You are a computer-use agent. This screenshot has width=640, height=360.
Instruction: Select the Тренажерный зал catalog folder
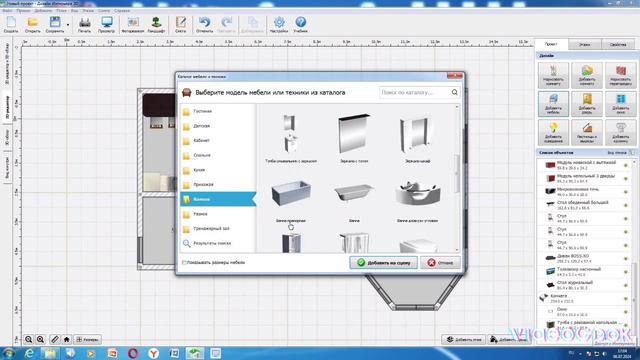[218, 229]
